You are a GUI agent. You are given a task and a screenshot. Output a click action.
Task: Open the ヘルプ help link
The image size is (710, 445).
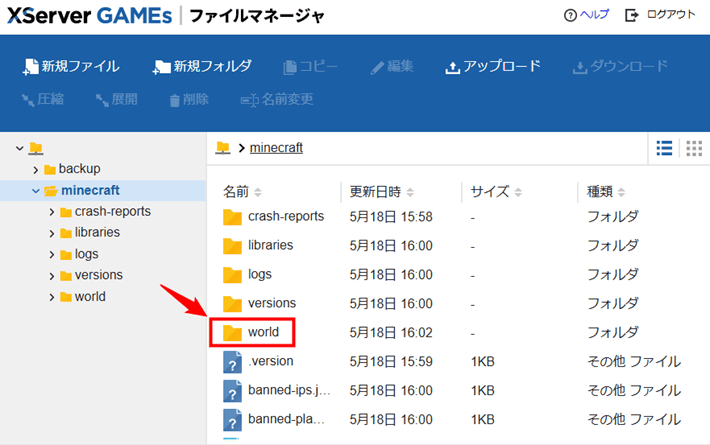(586, 15)
